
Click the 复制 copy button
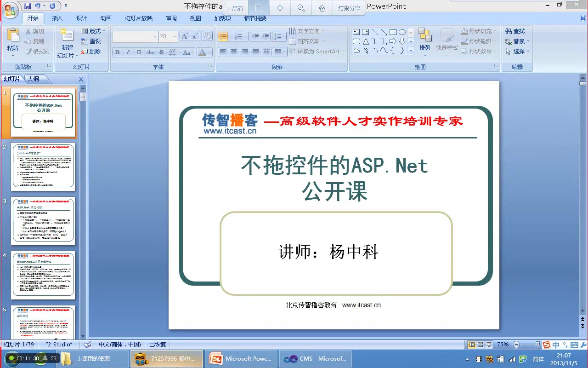[x=35, y=41]
